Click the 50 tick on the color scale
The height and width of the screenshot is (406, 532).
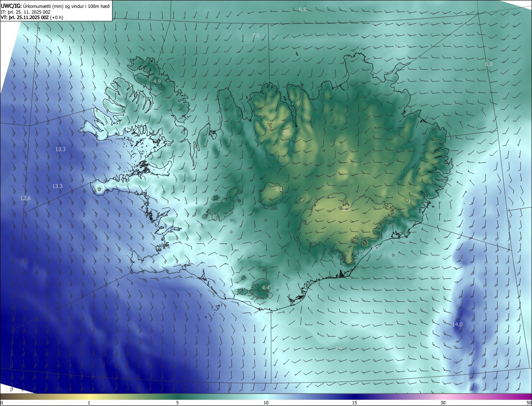click(x=529, y=403)
